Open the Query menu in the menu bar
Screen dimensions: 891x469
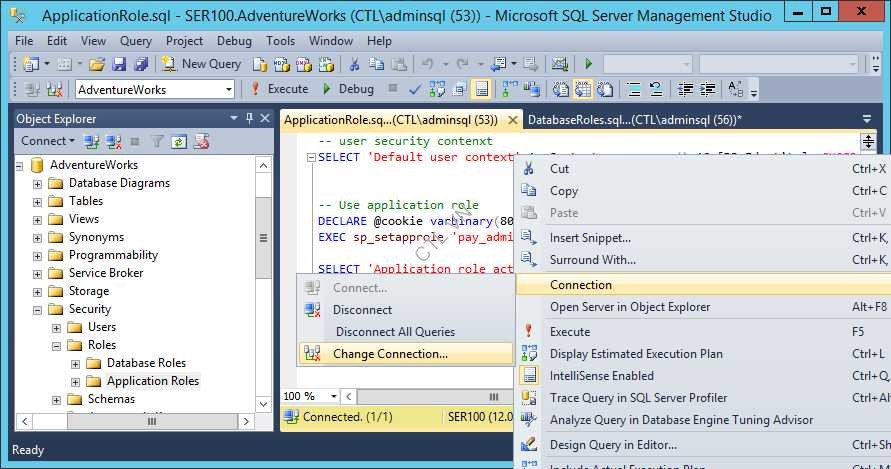135,41
